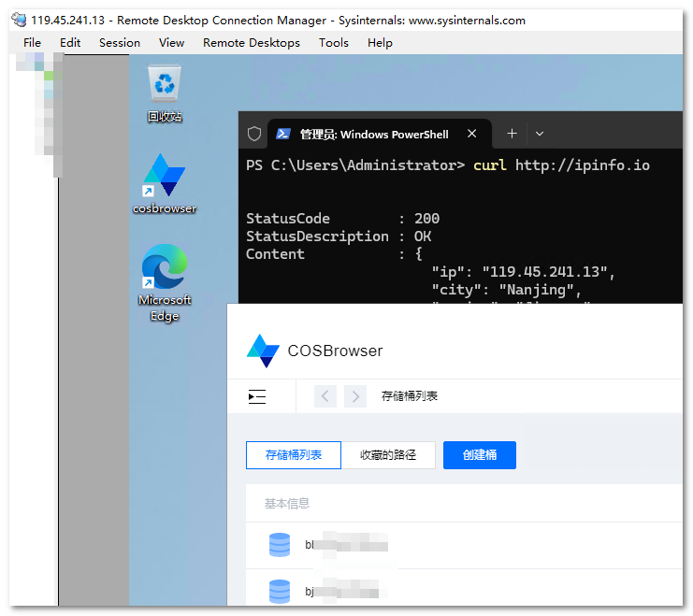
Task: Click the 存储桶列表 breadcrumb text
Action: click(x=410, y=396)
